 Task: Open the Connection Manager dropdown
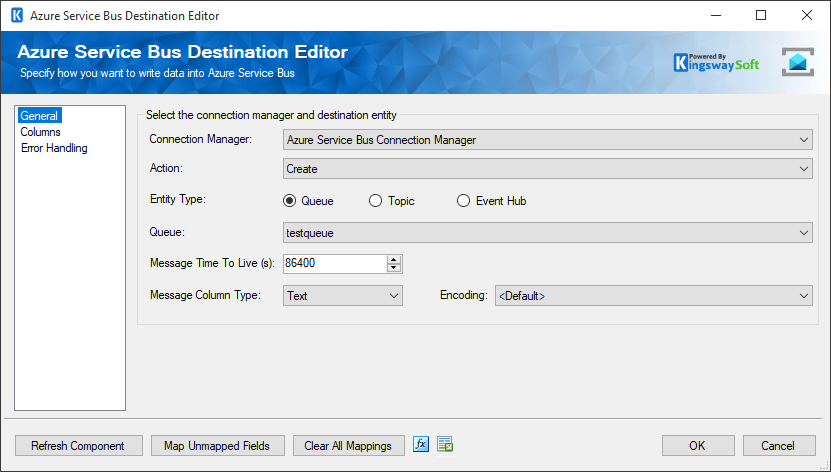[x=547, y=140]
